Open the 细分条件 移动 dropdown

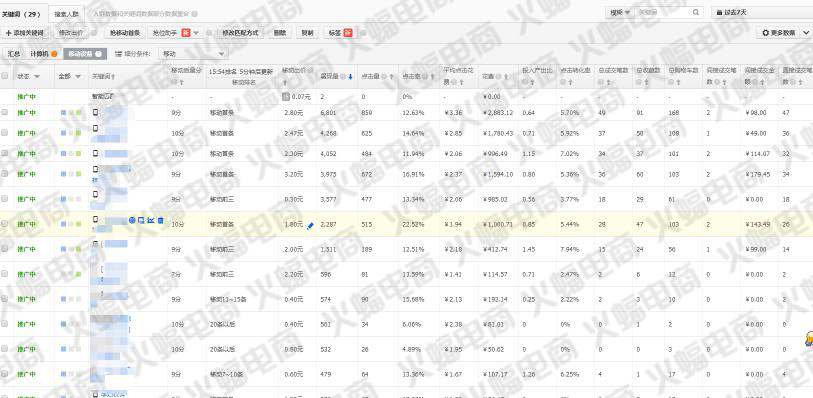click(194, 53)
